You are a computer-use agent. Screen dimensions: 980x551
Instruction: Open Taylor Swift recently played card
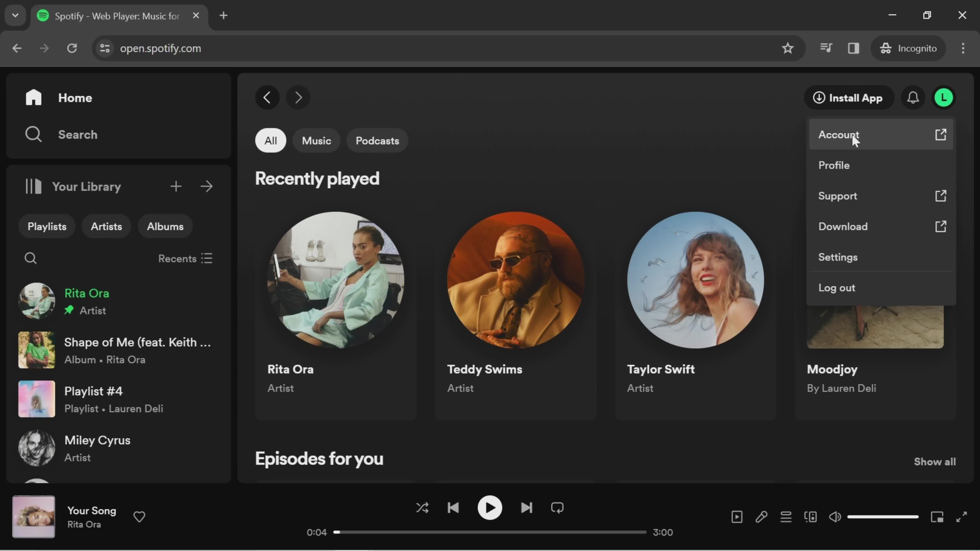[x=695, y=310]
